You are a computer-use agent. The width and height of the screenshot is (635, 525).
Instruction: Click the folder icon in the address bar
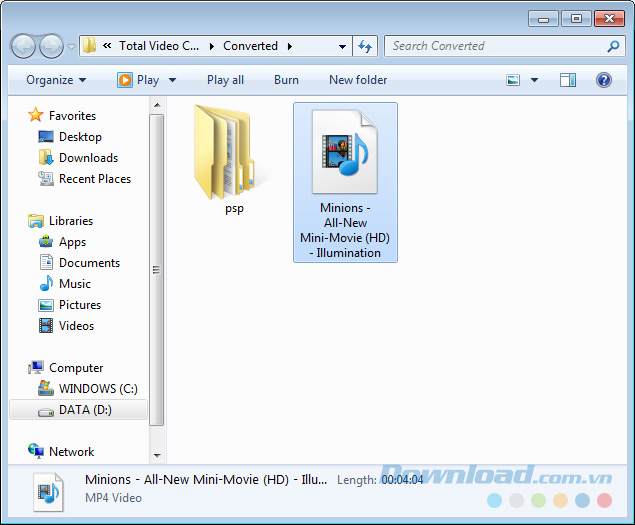pyautogui.click(x=89, y=46)
